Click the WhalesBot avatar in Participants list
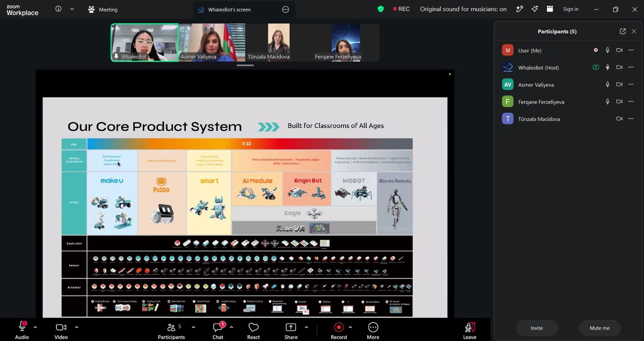This screenshot has width=644, height=341. 508,67
